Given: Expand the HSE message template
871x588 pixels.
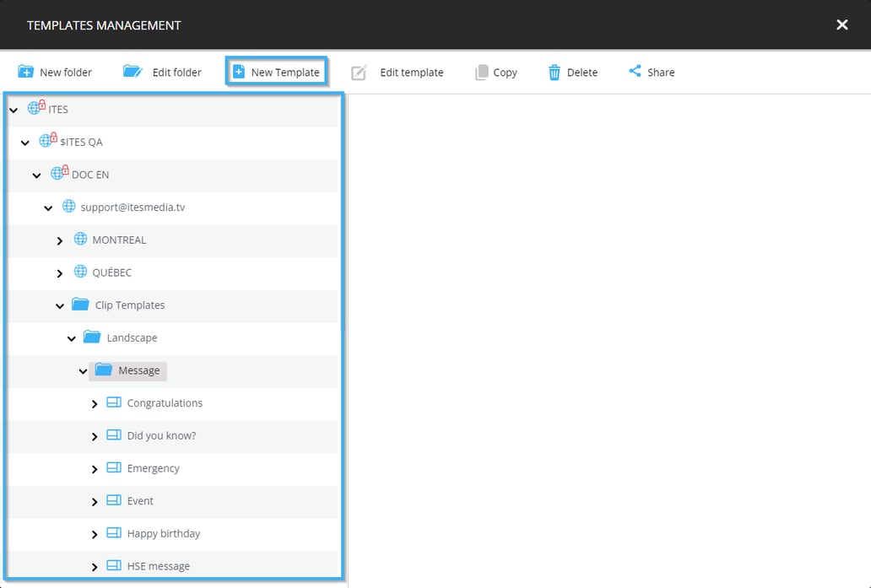Looking at the screenshot, I should coord(95,567).
